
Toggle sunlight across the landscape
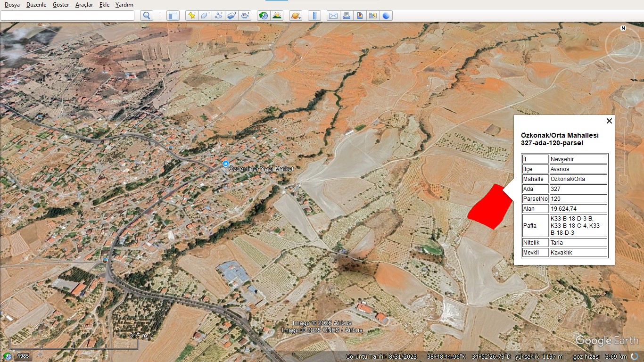(277, 16)
